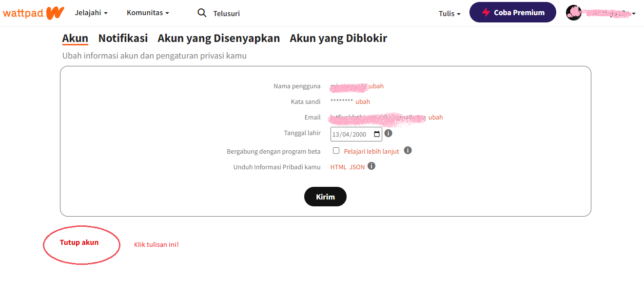Click info icon next to birth date
The height and width of the screenshot is (300, 644).
pos(388,133)
